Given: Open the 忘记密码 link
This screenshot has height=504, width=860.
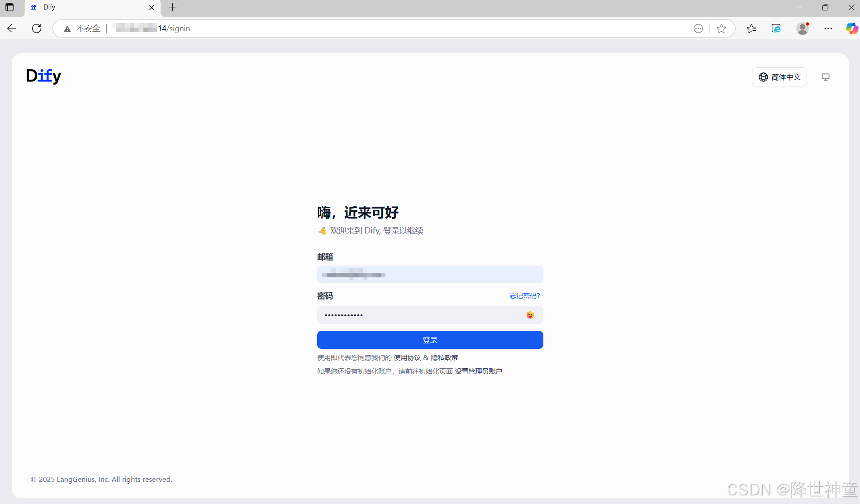Looking at the screenshot, I should [524, 295].
